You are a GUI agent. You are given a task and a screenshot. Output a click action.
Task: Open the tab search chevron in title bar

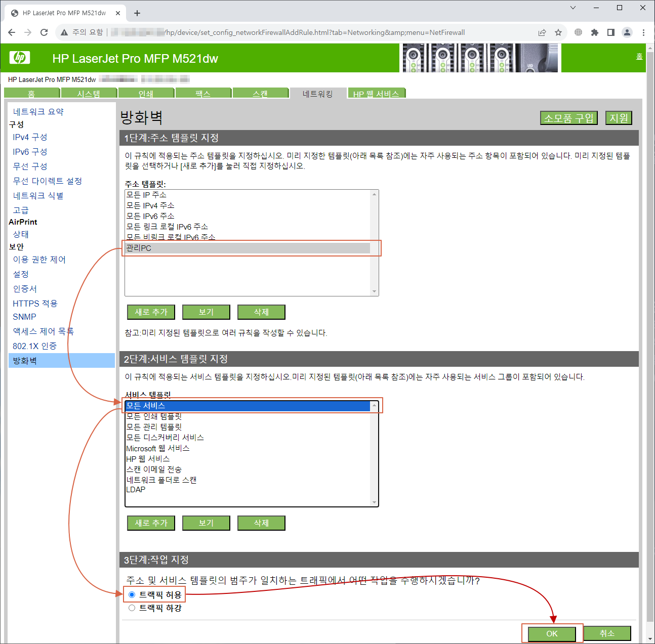coord(573,8)
